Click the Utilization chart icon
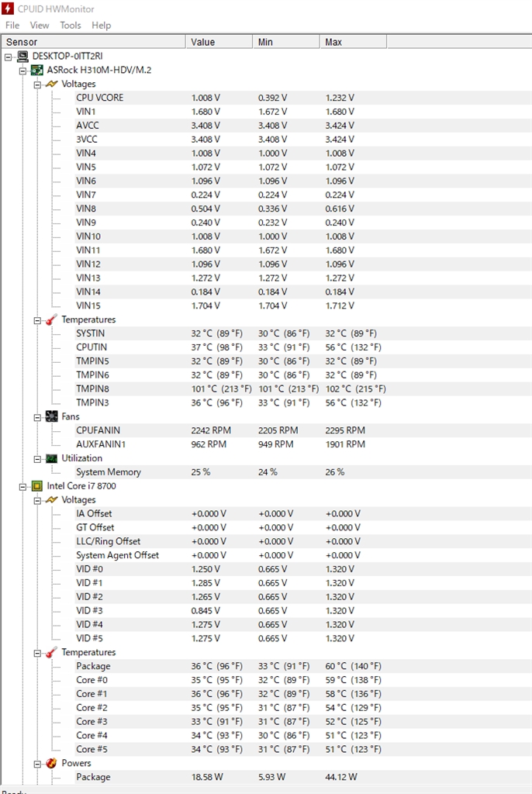 coord(52,458)
